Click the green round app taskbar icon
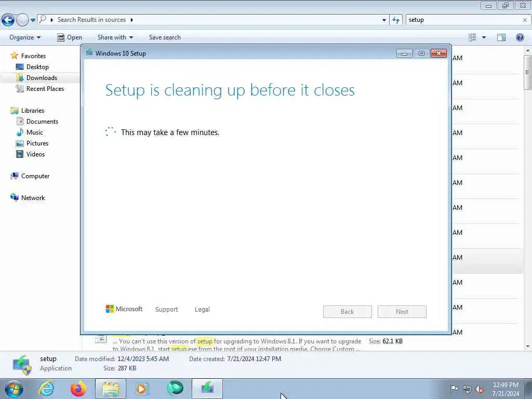Viewport: 532px width, 399px height. click(175, 389)
